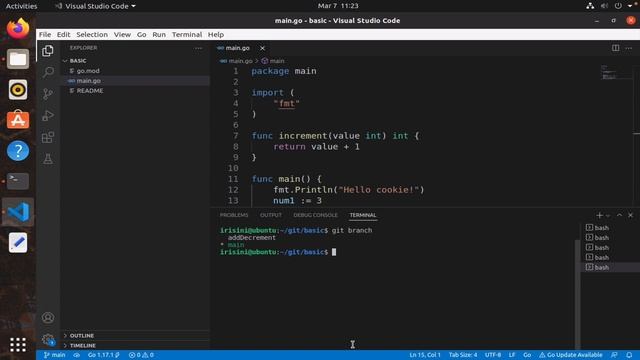Click the Go language mode indicator
The height and width of the screenshot is (360, 640).
[x=527, y=355]
